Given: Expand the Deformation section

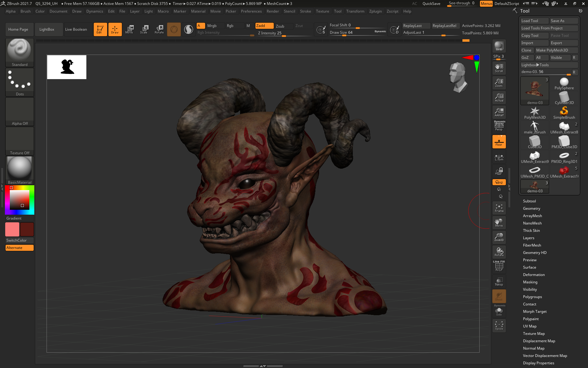Looking at the screenshot, I should click(533, 275).
